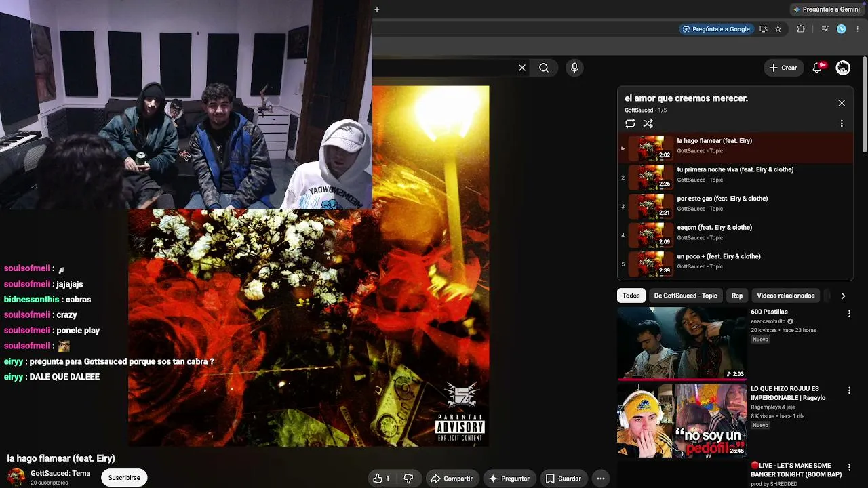Open GottSauced link under the playlist title
Viewport: 868px width, 488px height.
pyautogui.click(x=639, y=110)
